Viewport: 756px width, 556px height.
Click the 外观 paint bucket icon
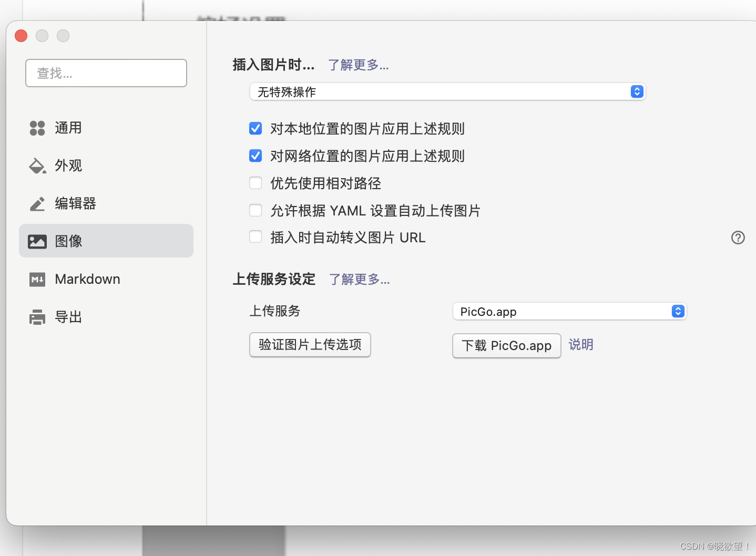click(x=37, y=166)
